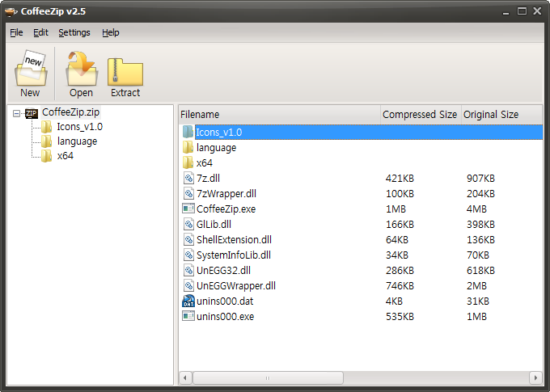Click the x64 folder icon in file list
Image resolution: width=550 pixels, height=392 pixels.
pyautogui.click(x=188, y=162)
